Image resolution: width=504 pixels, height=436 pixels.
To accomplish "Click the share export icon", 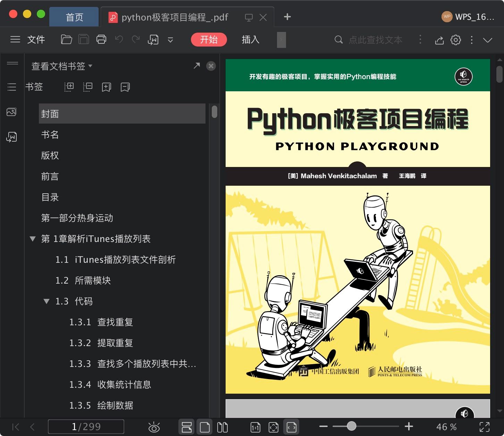I will pyautogui.click(x=439, y=40).
